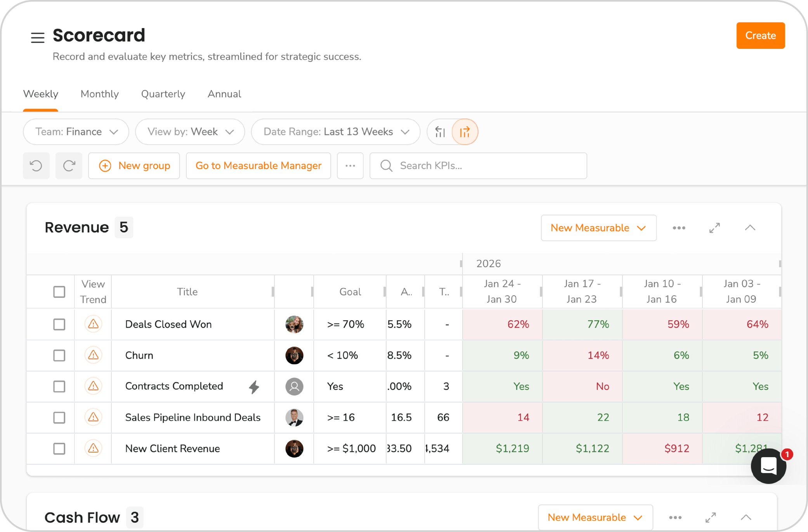Go to Measurable Manager
The image size is (808, 532).
tap(258, 166)
